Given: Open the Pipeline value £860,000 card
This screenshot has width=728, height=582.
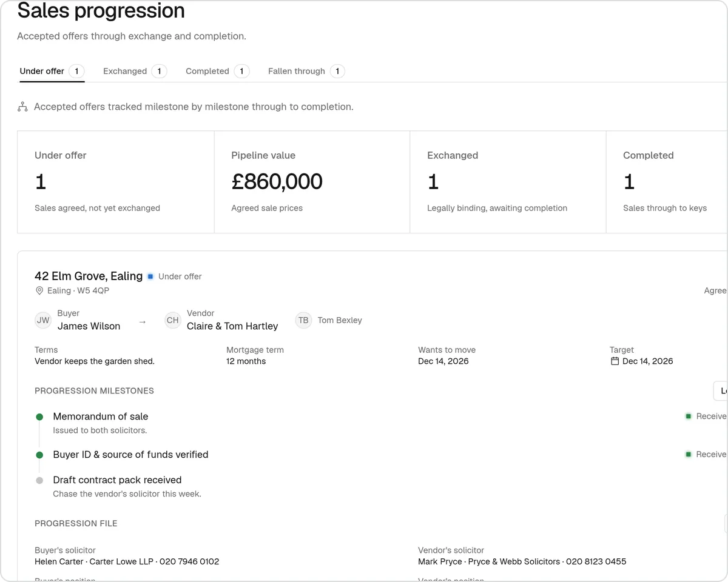Looking at the screenshot, I should tap(312, 182).
